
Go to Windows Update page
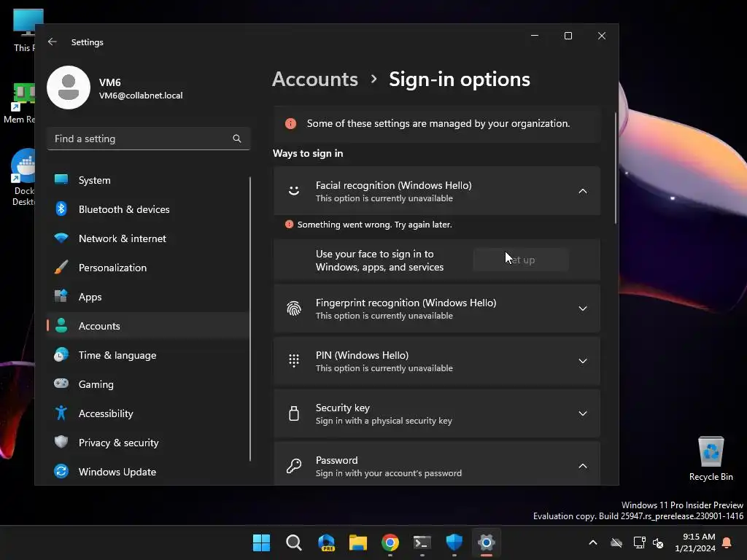pyautogui.click(x=148, y=472)
